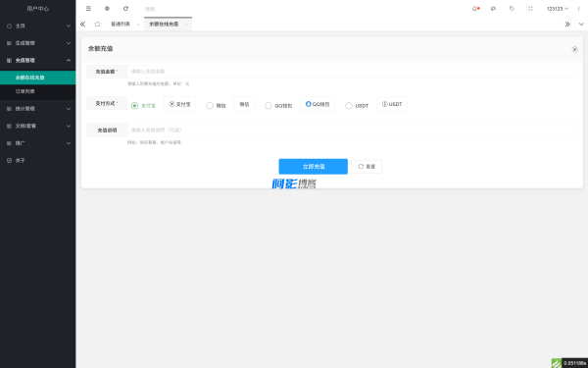The width and height of the screenshot is (588, 368).
Task: Refresh the page using top toolbar refresh icon
Action: click(x=125, y=8)
